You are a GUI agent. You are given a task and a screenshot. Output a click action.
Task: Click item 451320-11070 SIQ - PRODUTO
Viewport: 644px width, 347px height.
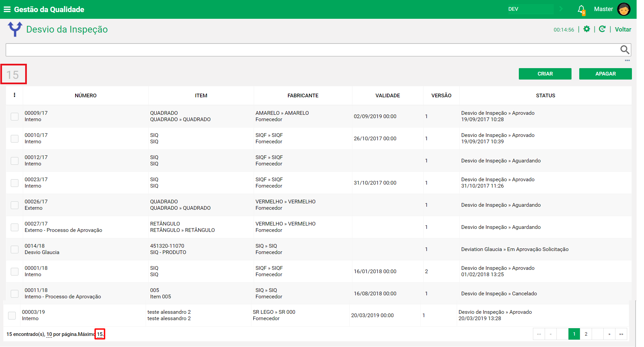click(x=168, y=249)
